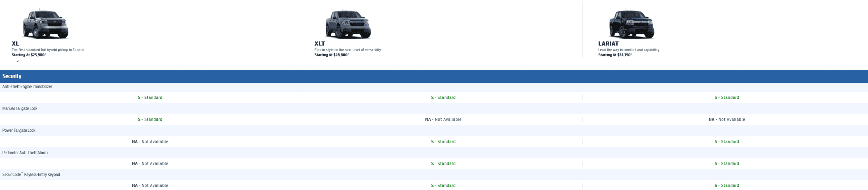Image resolution: width=868 pixels, height=190 pixels.
Task: Click XL 'S - Standard' for Anti-Theft Engine Immobilizer
Action: [150, 98]
